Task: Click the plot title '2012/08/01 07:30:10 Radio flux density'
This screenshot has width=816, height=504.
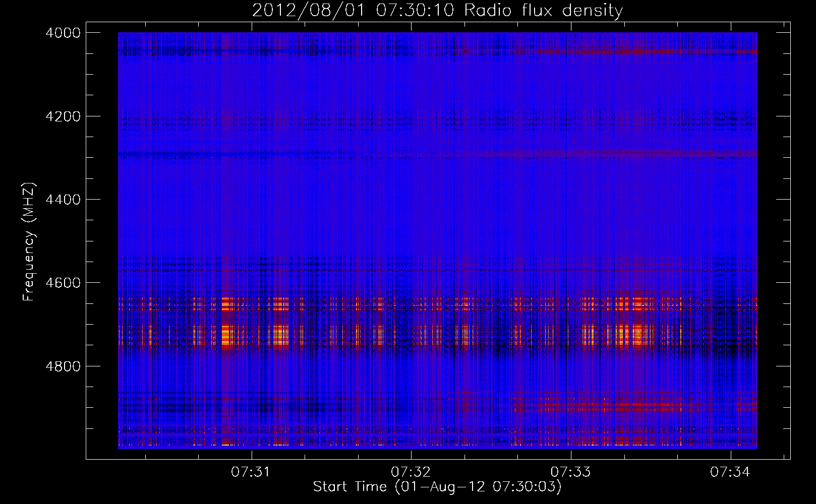Action: pyautogui.click(x=438, y=10)
